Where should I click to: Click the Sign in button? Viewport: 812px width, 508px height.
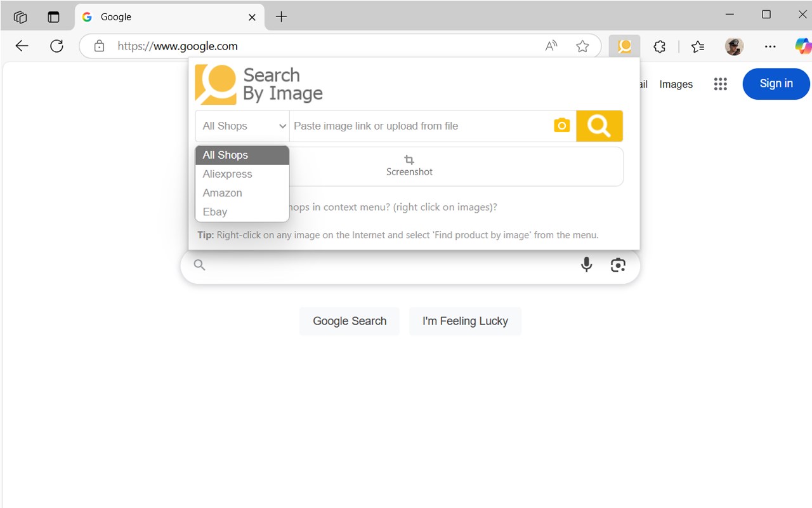click(x=776, y=84)
